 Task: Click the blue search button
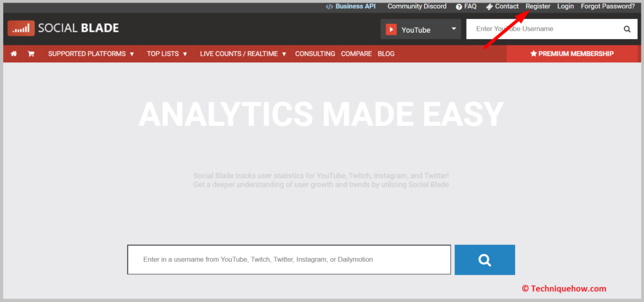pyautogui.click(x=485, y=260)
